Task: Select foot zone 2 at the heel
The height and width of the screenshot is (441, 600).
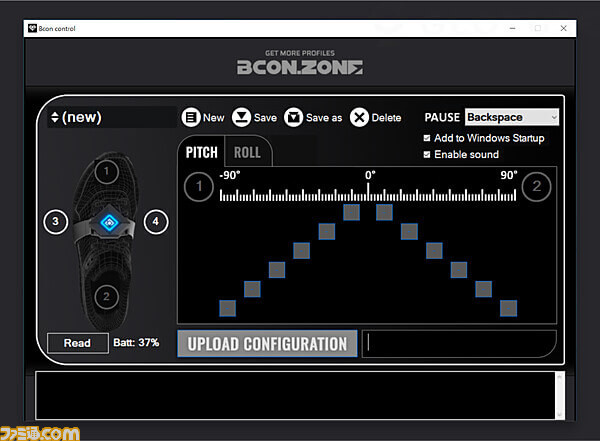Action: 106,296
